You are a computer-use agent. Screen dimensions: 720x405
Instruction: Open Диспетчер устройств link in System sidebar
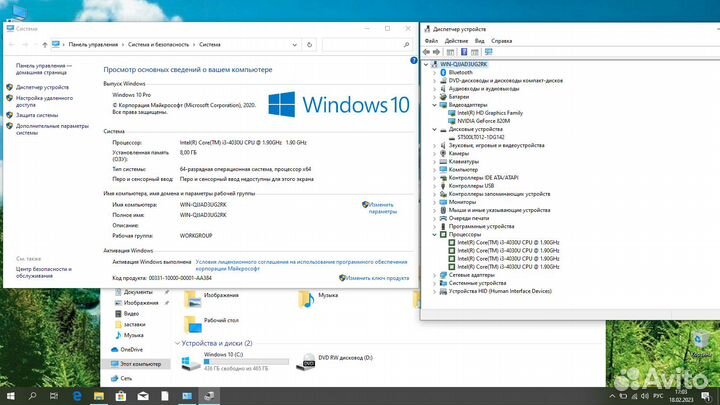pyautogui.click(x=42, y=87)
